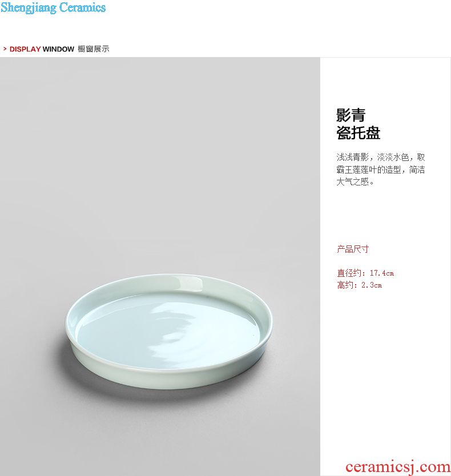Click the Shengjiang Ceramics logo text

[x=53, y=7]
